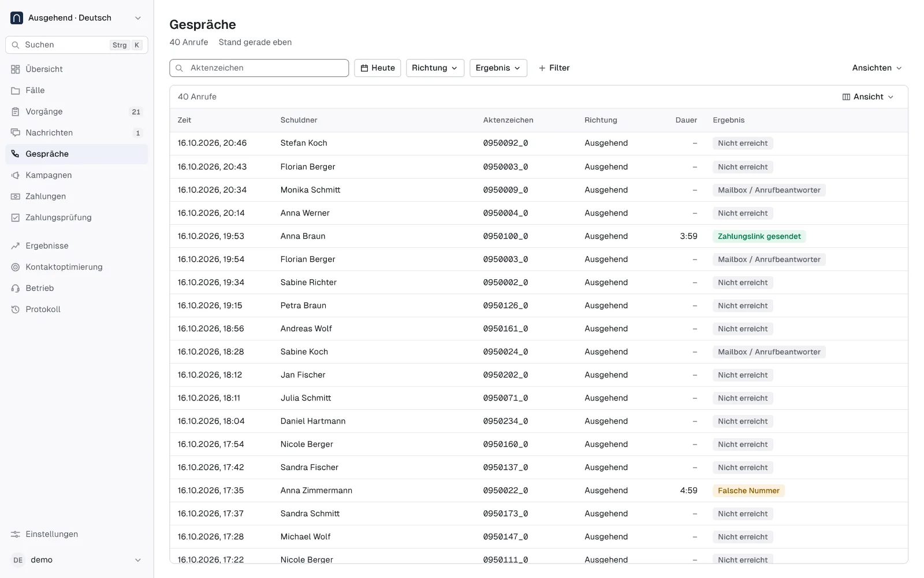Select the Kampagnen megaphone icon
The image size is (924, 578).
[16, 175]
